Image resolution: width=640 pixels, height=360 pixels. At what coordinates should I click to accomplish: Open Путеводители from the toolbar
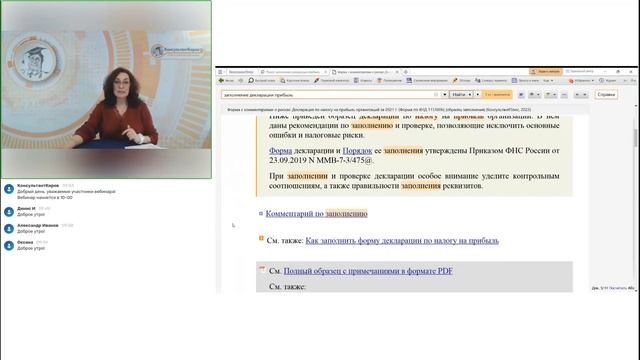389,81
